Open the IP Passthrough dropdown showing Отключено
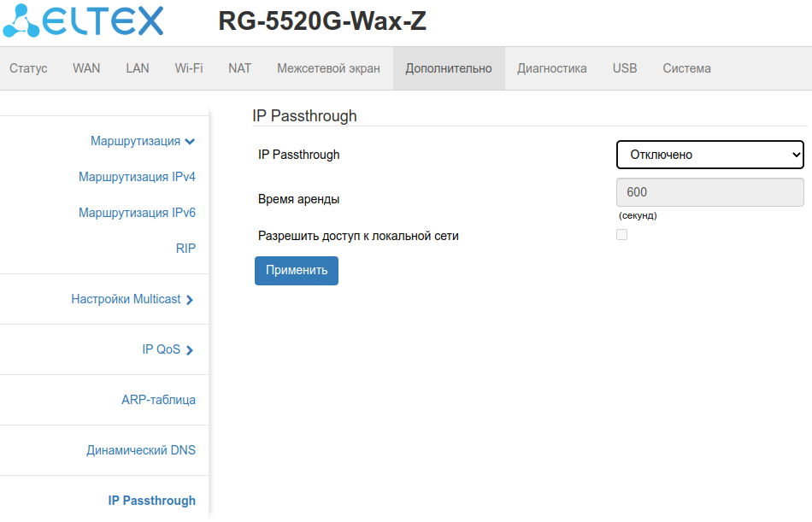The image size is (812, 522). click(x=709, y=155)
